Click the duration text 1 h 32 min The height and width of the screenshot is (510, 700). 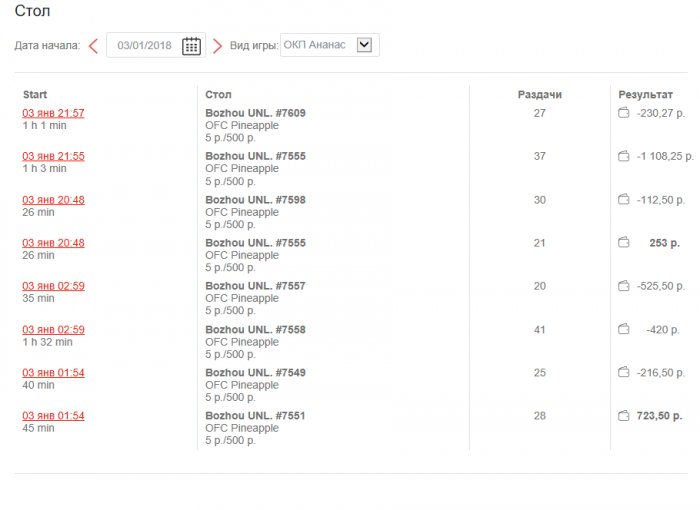click(x=47, y=342)
